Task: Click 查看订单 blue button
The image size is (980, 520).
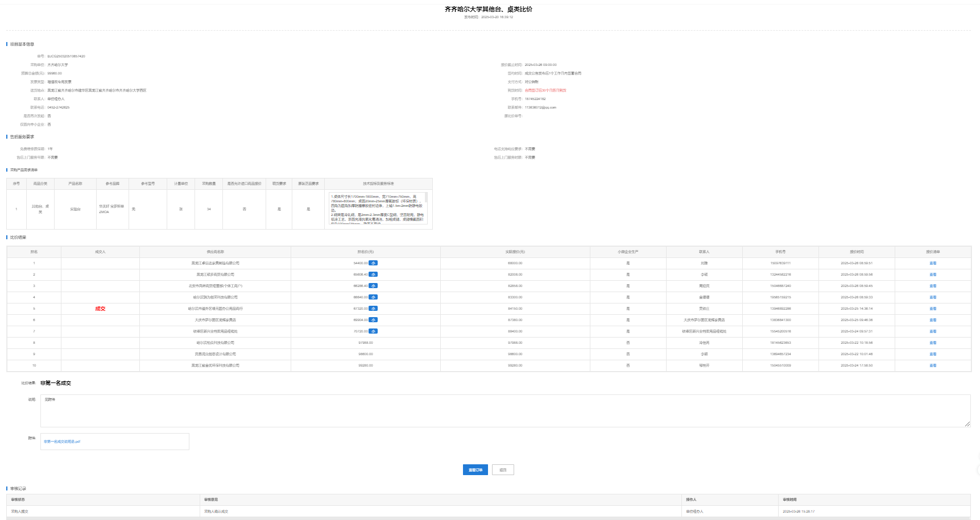Action: 475,470
